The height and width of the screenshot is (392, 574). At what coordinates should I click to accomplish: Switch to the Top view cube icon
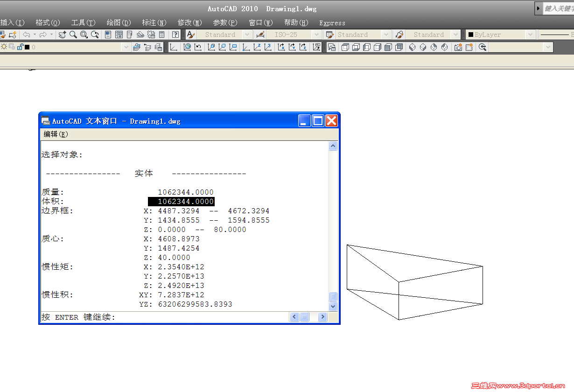click(345, 47)
